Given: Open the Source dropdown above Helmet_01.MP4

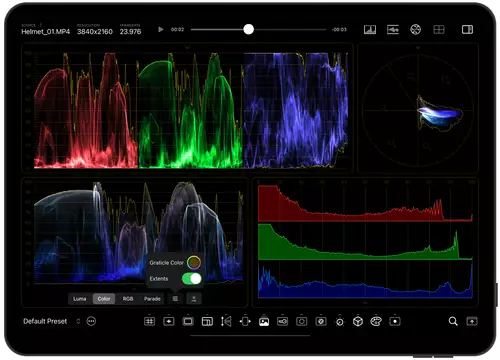Looking at the screenshot, I should (x=32, y=25).
